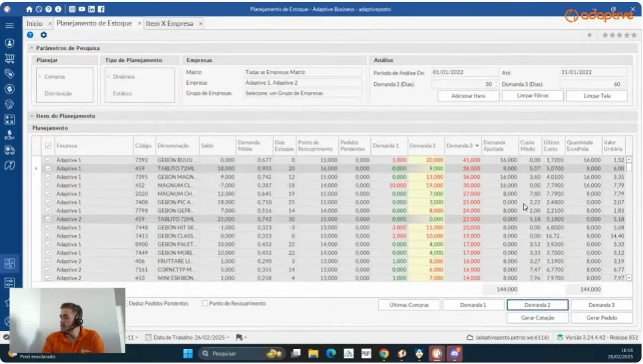Open Grupo de Empresas selector
The image size is (643, 364).
(303, 93)
